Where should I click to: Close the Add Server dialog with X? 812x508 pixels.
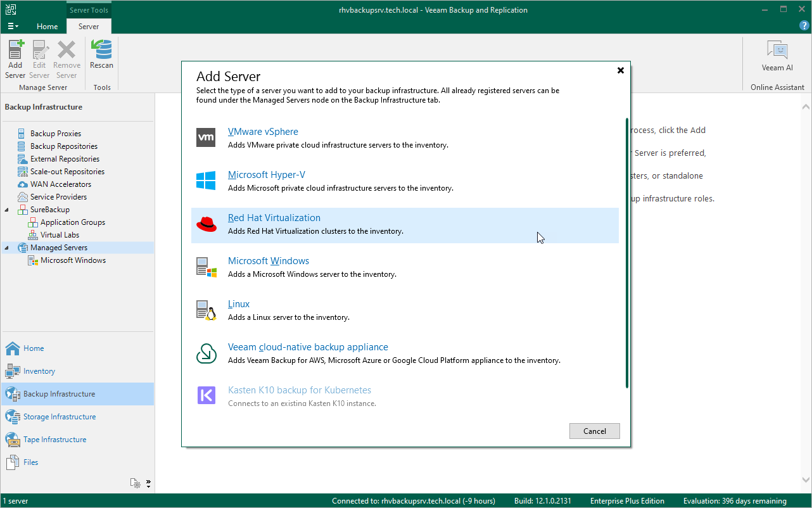coord(621,70)
